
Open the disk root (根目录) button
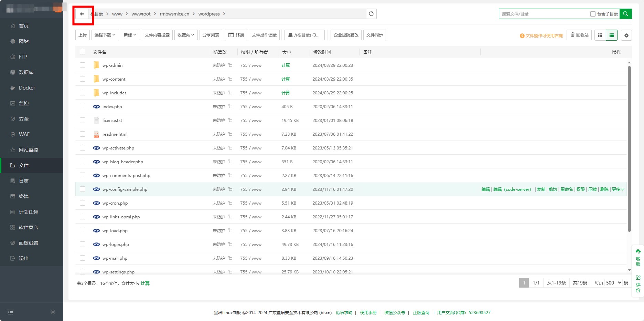(304, 35)
